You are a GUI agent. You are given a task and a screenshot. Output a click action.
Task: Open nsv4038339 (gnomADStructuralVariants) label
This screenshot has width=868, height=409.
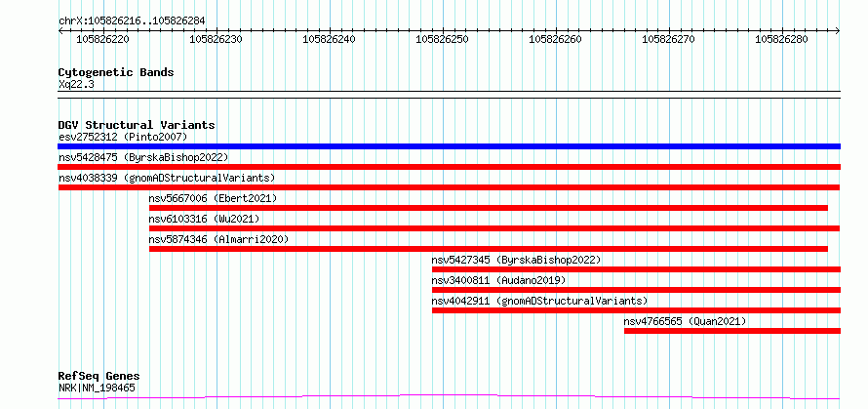[167, 178]
